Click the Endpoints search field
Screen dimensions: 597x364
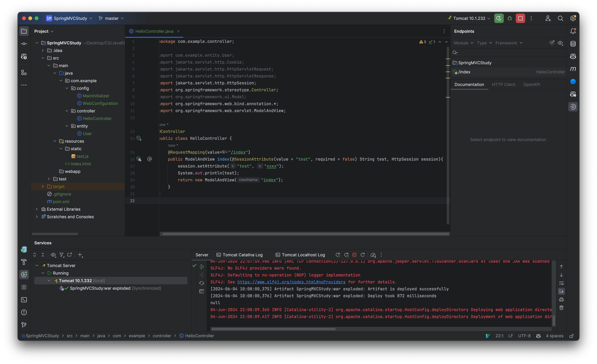(x=508, y=53)
